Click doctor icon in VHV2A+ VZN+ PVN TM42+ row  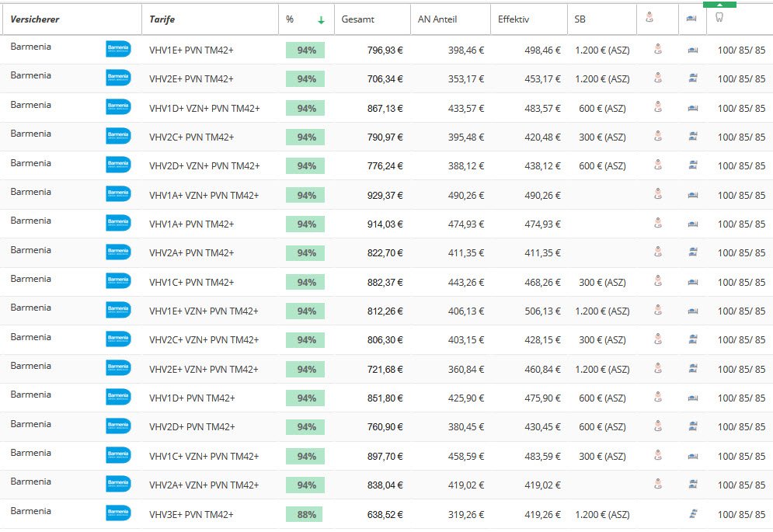[x=658, y=485]
